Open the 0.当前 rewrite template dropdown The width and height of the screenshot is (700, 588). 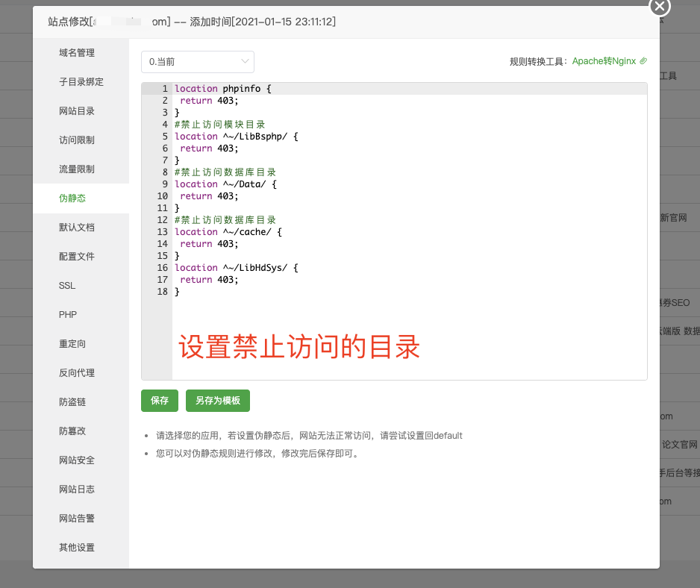198,62
